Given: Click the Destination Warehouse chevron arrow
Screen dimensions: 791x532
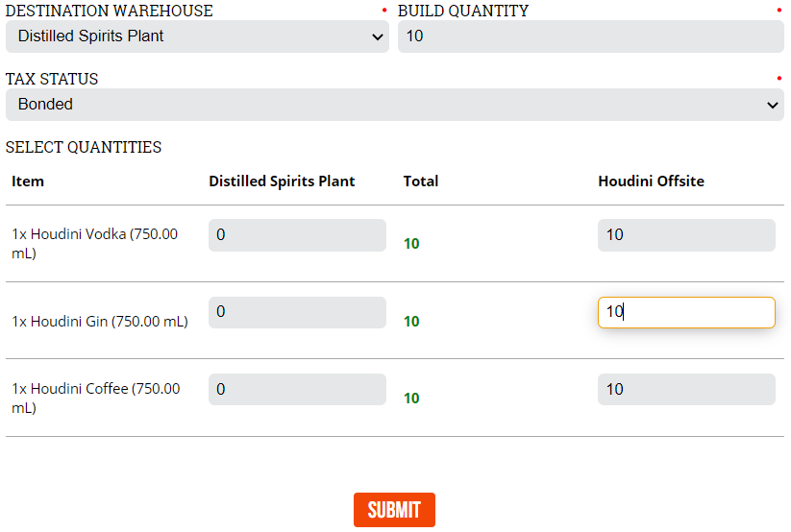Looking at the screenshot, I should click(x=377, y=36).
